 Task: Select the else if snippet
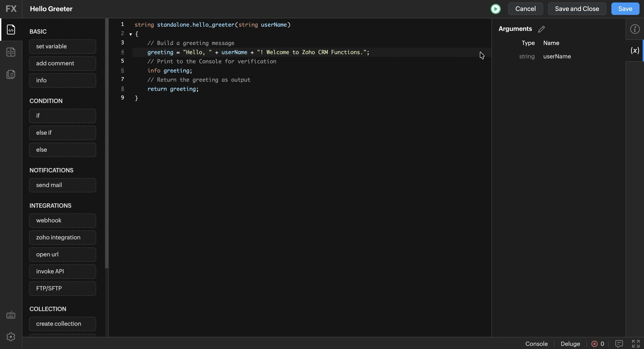[63, 133]
